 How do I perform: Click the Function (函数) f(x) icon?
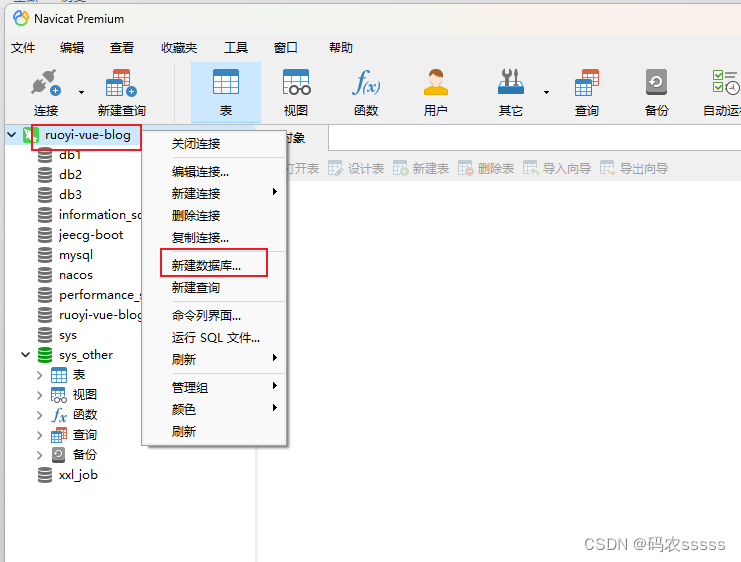(x=366, y=82)
